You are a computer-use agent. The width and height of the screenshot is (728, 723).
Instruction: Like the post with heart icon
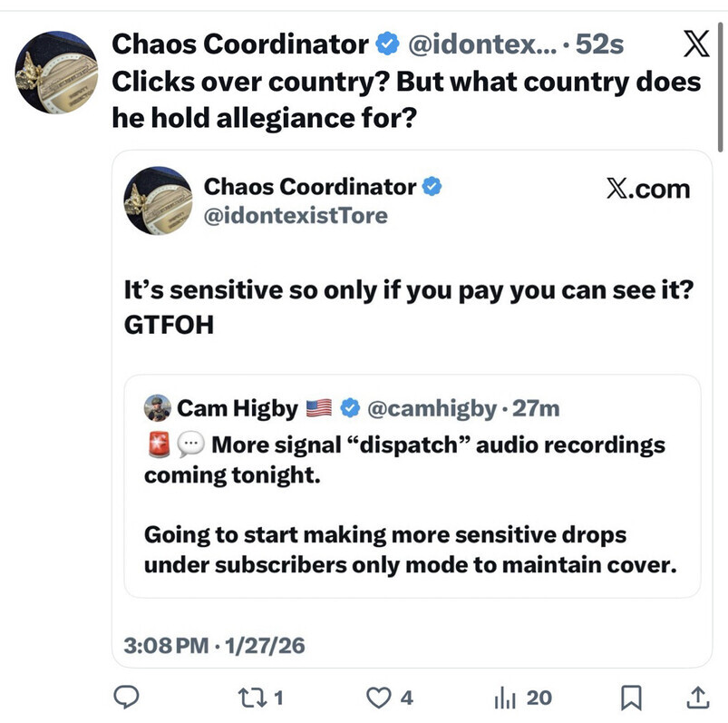coord(376,697)
